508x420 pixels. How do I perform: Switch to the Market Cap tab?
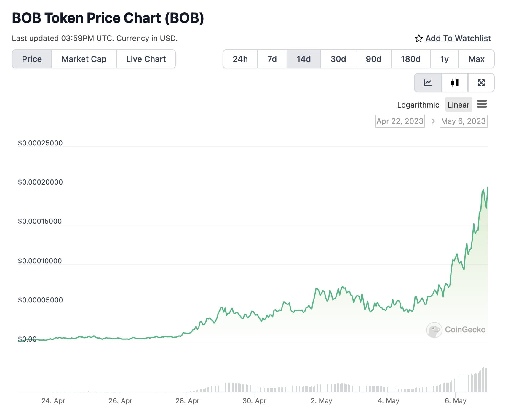pyautogui.click(x=84, y=59)
